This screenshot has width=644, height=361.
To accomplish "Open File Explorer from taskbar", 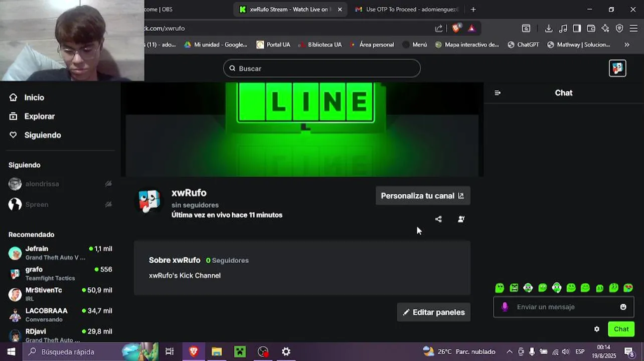I will click(217, 351).
